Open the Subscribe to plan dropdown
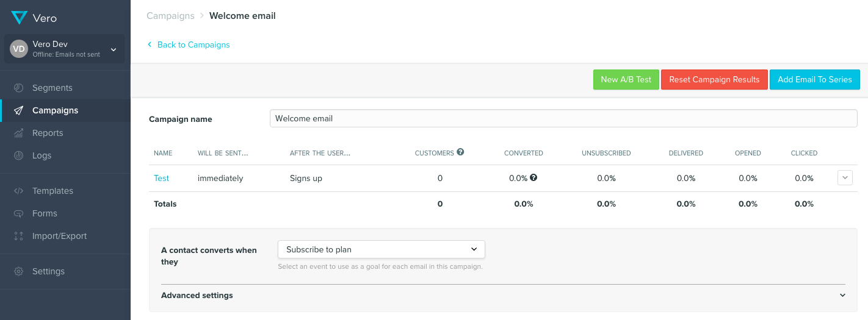 pyautogui.click(x=381, y=249)
